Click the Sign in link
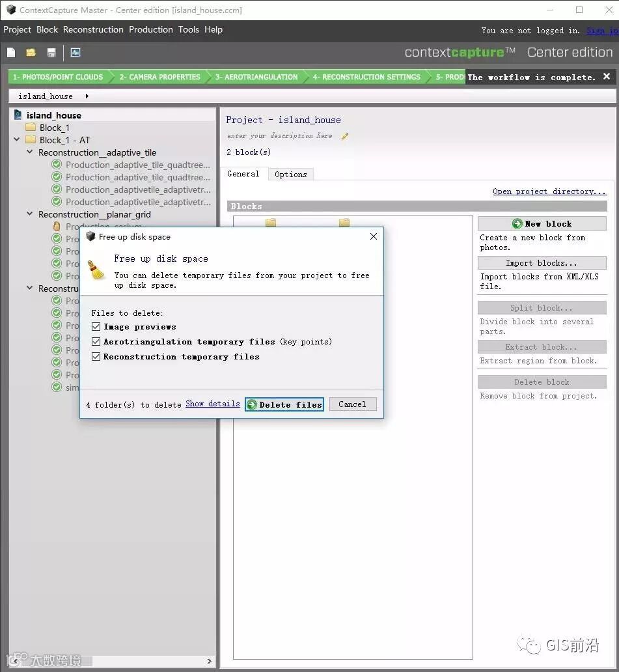 click(x=603, y=31)
